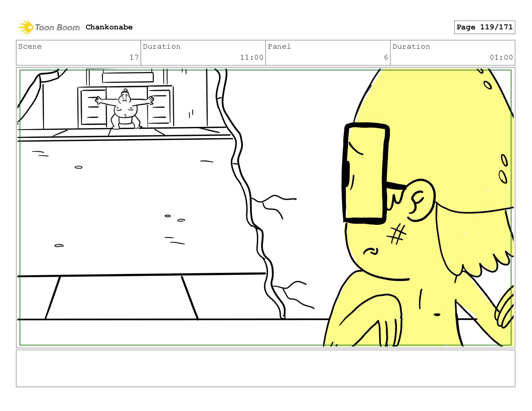Screen dimensions: 532x411
Task: Select the panel duration value "01:00"
Action: click(x=501, y=57)
